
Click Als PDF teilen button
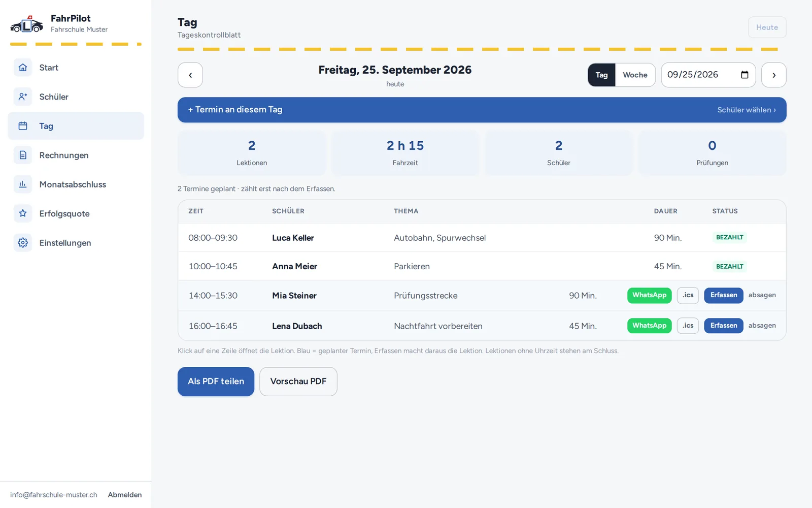[216, 382]
